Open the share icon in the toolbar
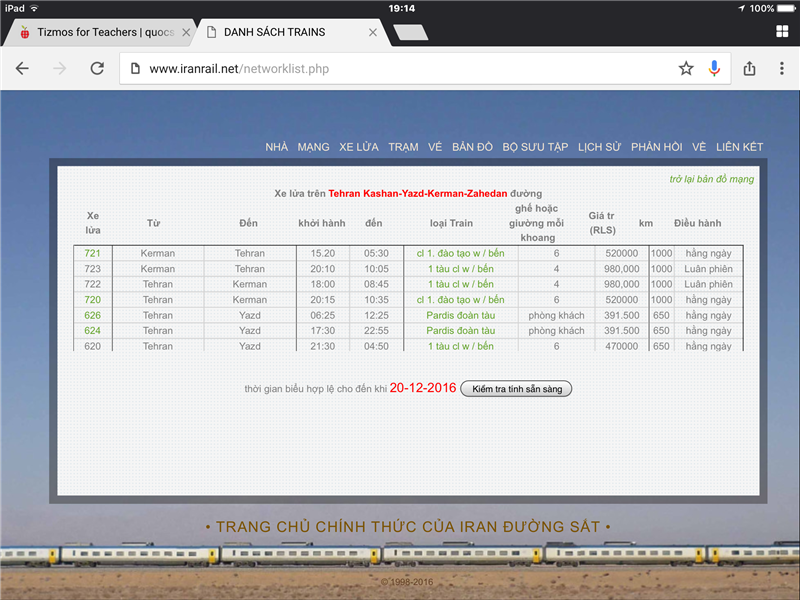The image size is (800, 600). click(x=749, y=68)
